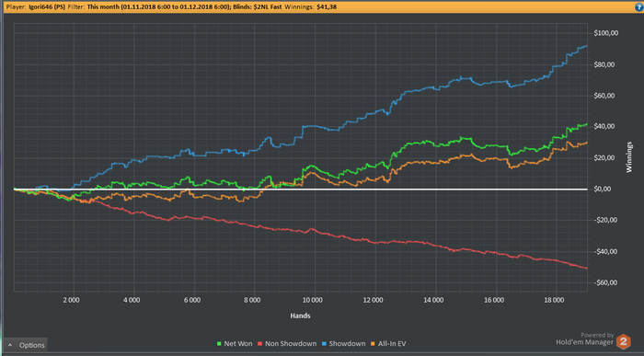Screen dimensions: 644x356
Task: Click the blue Showdown color swatch
Action: [324, 344]
